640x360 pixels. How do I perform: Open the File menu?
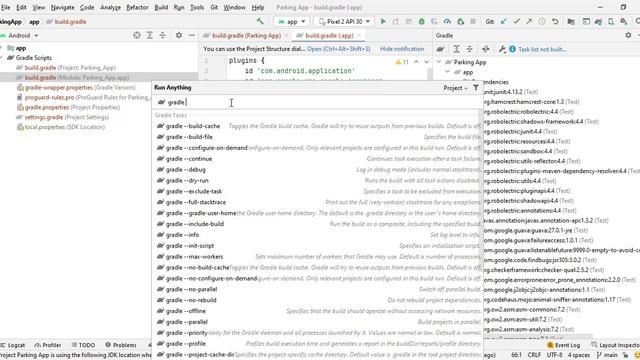click(5, 7)
